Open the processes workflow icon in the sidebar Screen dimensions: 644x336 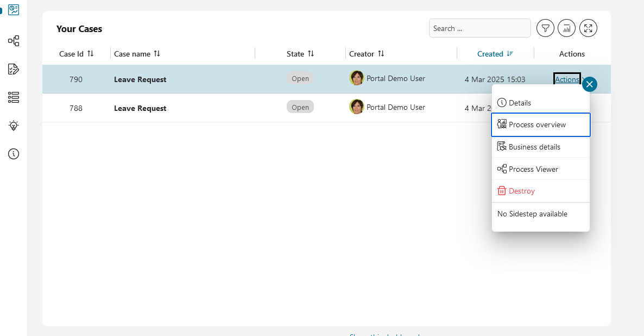point(14,41)
